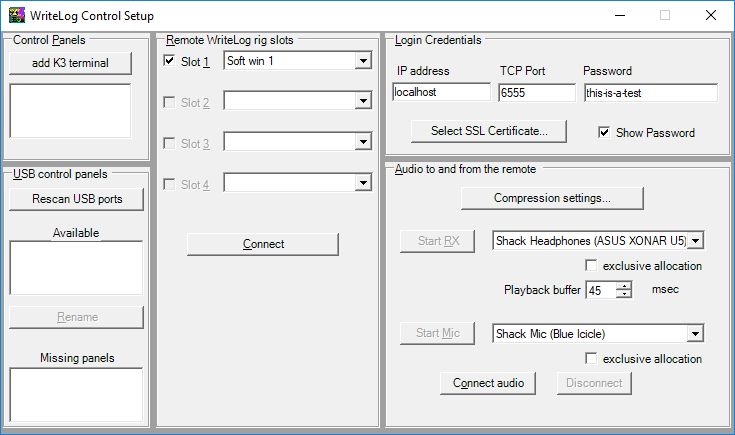The height and width of the screenshot is (435, 735).
Task: Close the WriteLog Control Setup window
Action: (711, 15)
